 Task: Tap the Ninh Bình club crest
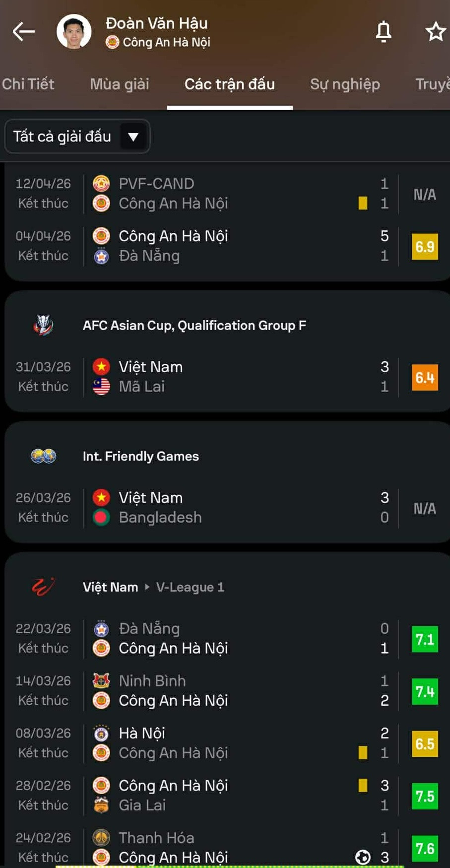(101, 680)
